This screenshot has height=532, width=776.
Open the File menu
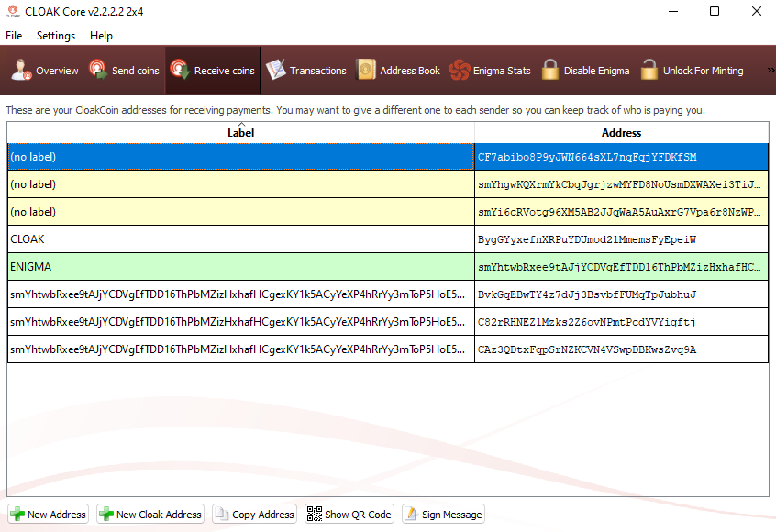[14, 36]
